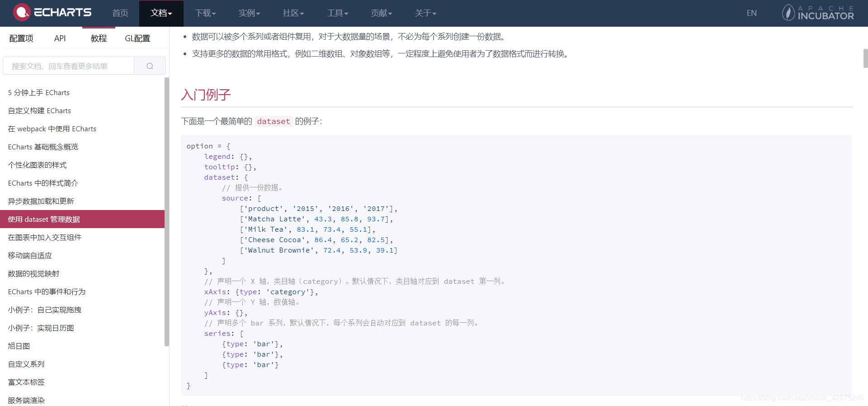Expand the 工具 dropdown menu
868x406 pixels.
[x=338, y=13]
